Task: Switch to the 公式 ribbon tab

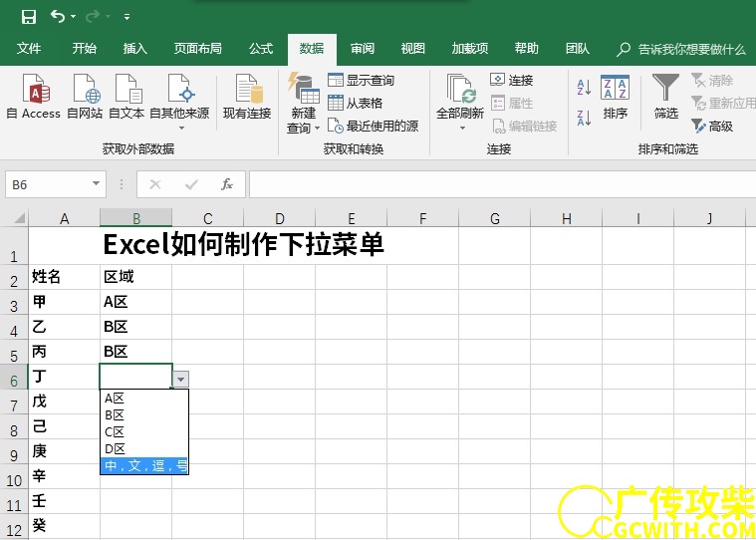Action: tap(261, 48)
